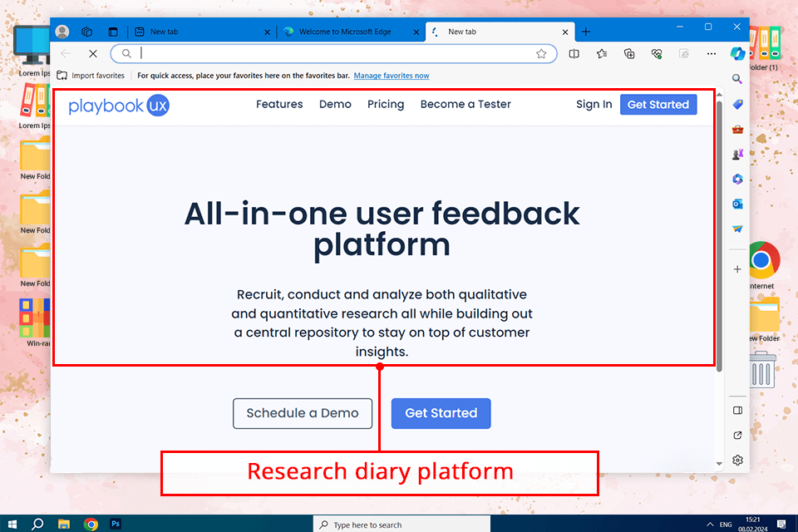
Task: Click Type here to search box
Action: click(x=401, y=524)
